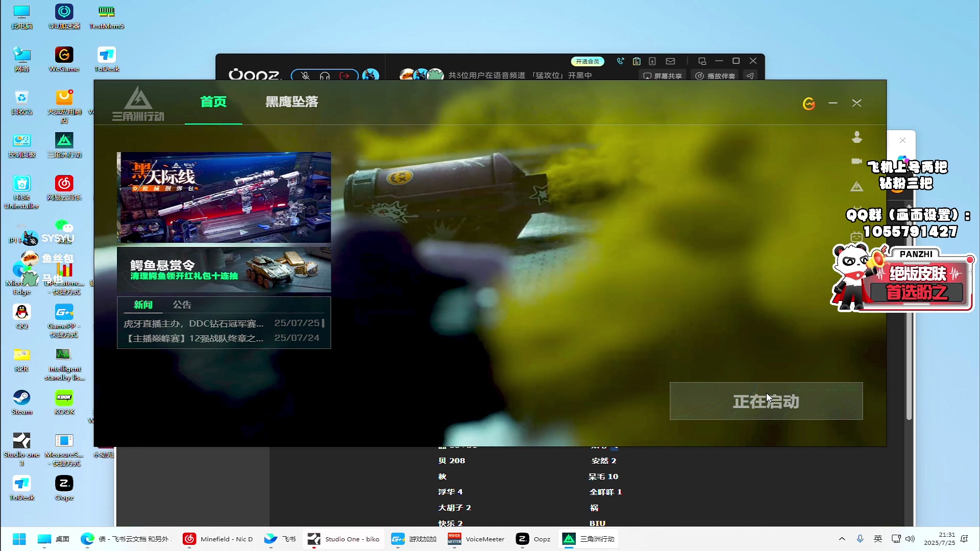Click the paper plane send icon in Oopz
Viewport: 980px width, 551px height.
tap(750, 76)
